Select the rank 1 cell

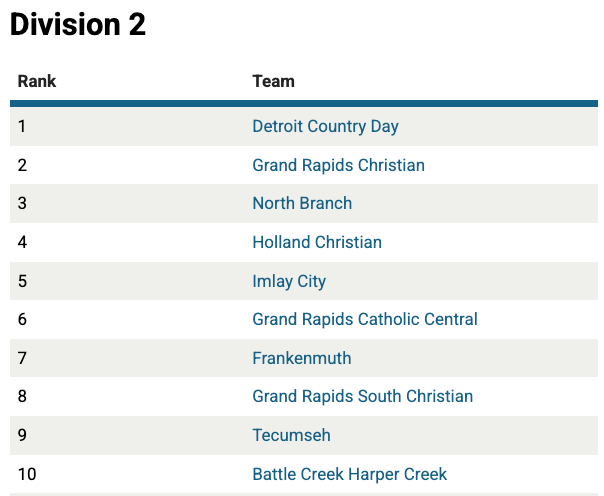point(22,126)
